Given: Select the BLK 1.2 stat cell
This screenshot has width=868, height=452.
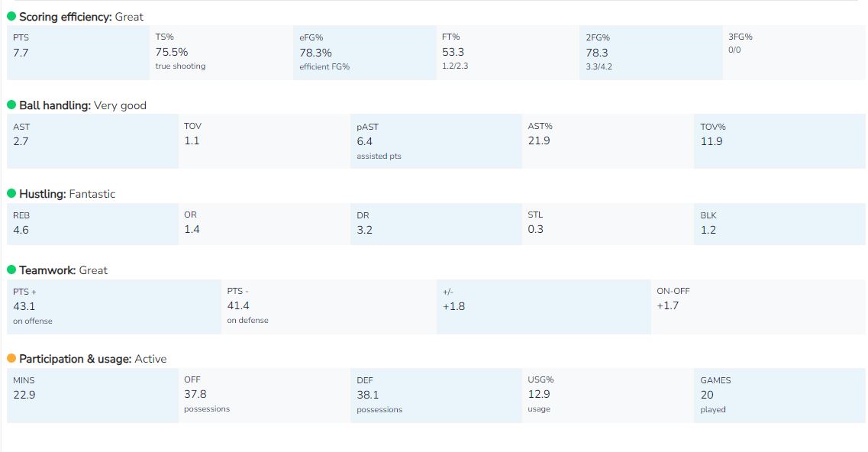Looking at the screenshot, I should click(x=779, y=224).
